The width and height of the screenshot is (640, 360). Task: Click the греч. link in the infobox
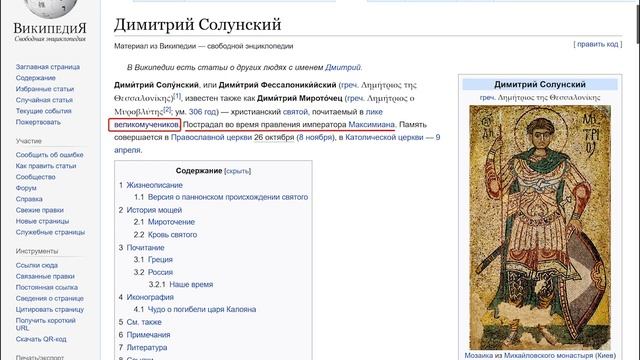488,98
